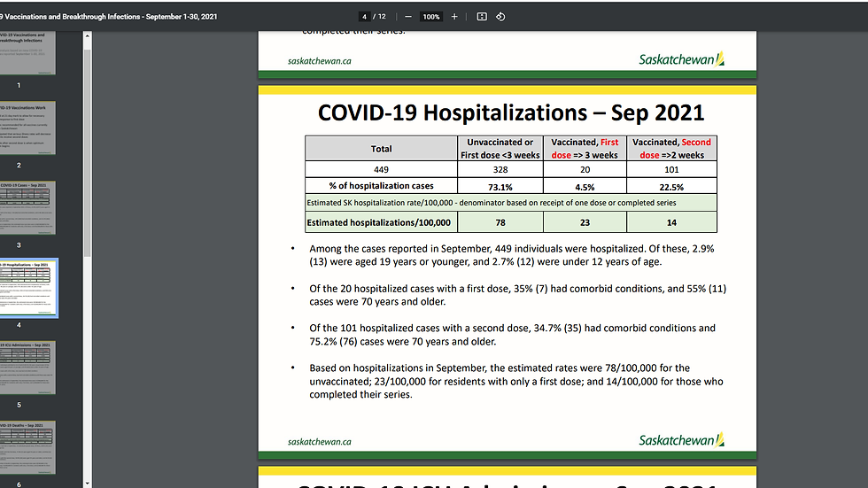
Task: Zoom out with the minus button
Action: [408, 17]
